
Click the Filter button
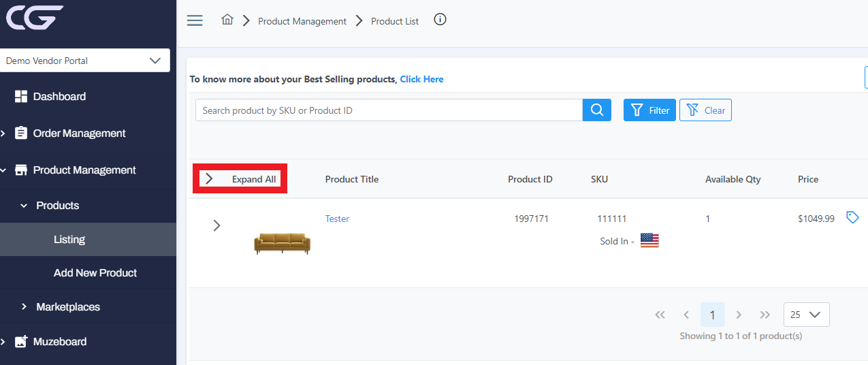[649, 110]
